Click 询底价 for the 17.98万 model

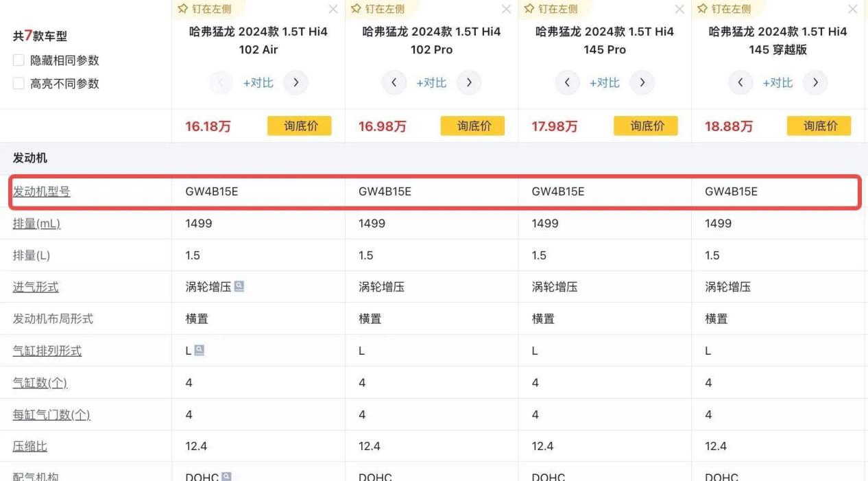[x=646, y=126]
